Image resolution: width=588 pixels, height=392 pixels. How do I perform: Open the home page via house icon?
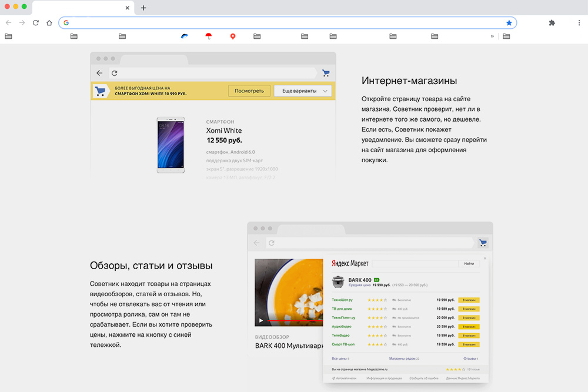(49, 23)
